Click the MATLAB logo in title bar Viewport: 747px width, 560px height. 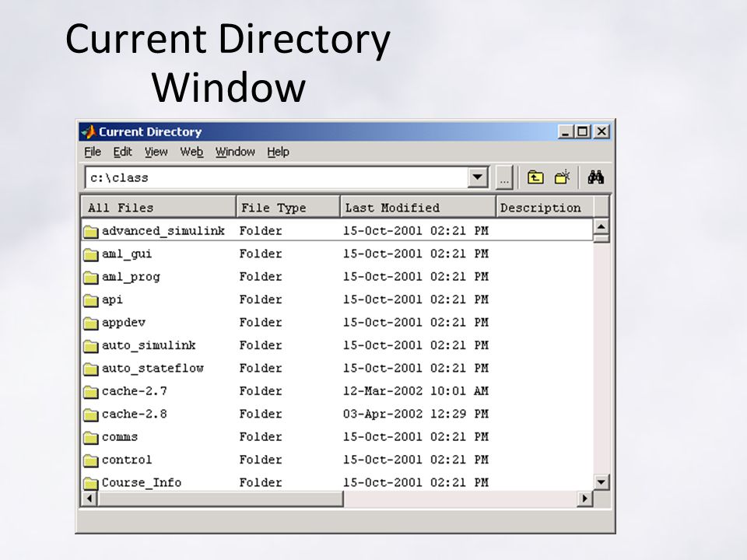click(x=89, y=131)
